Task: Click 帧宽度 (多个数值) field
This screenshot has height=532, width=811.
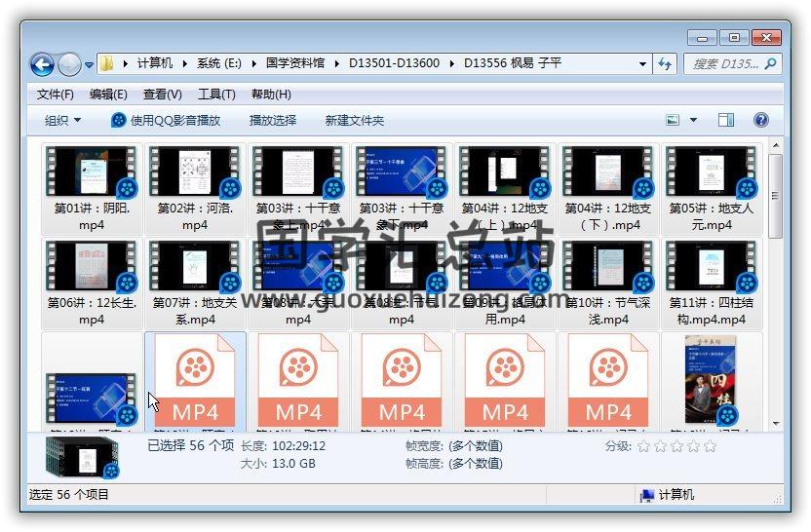Action: [453, 445]
